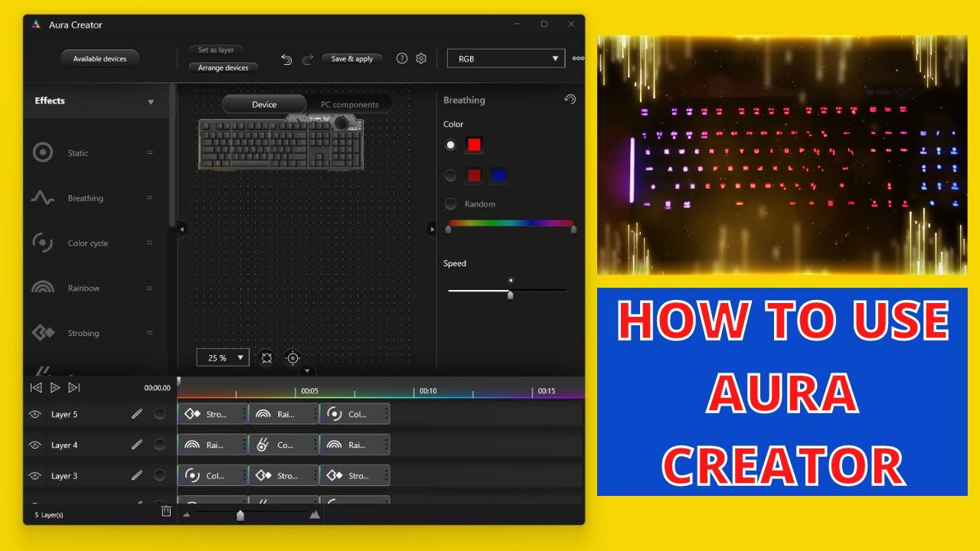
Task: Click timeline marker at 00:10
Action: pyautogui.click(x=428, y=391)
